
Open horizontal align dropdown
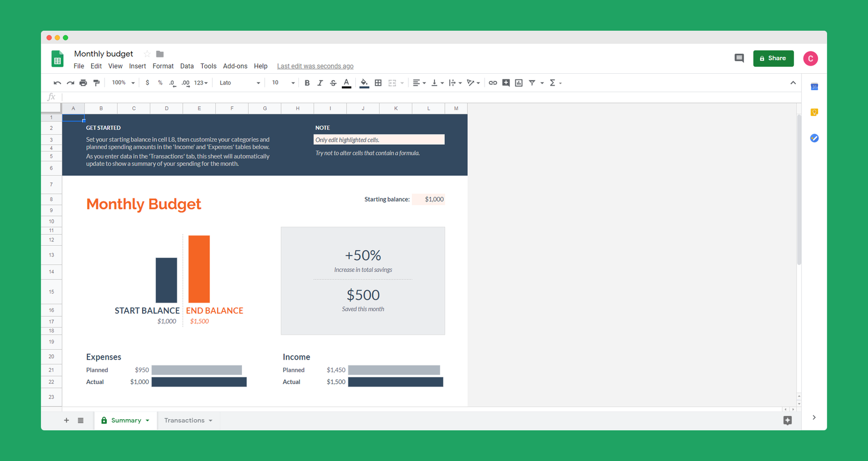click(x=419, y=83)
